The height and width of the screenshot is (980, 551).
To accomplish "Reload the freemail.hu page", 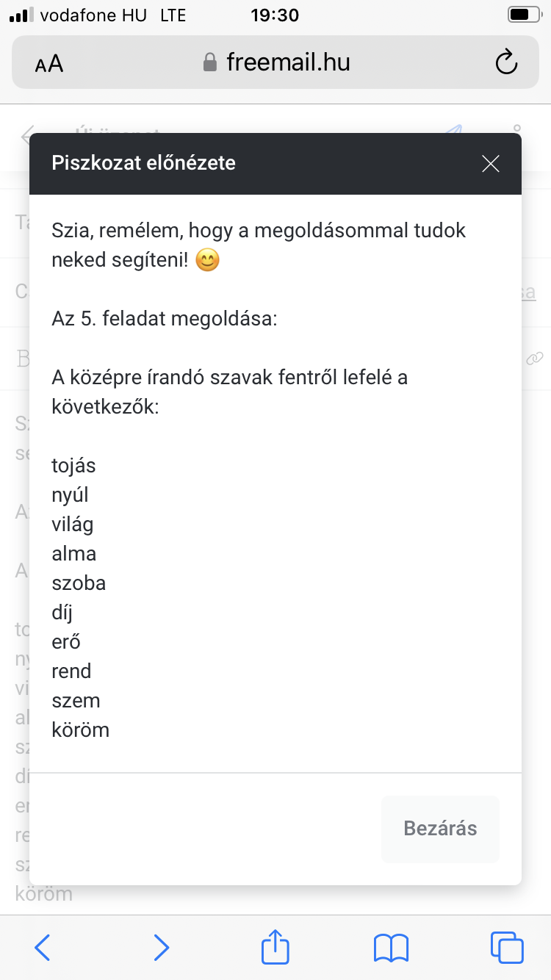I will pos(506,62).
